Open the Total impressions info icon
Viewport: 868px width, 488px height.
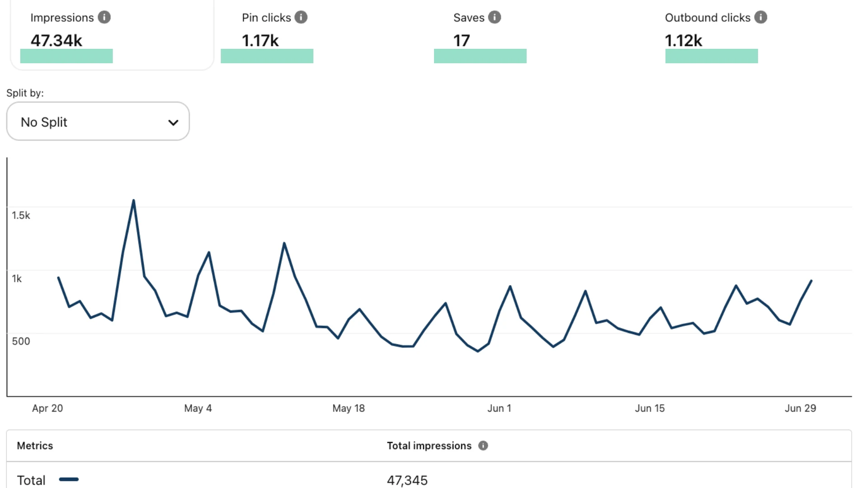pos(483,446)
